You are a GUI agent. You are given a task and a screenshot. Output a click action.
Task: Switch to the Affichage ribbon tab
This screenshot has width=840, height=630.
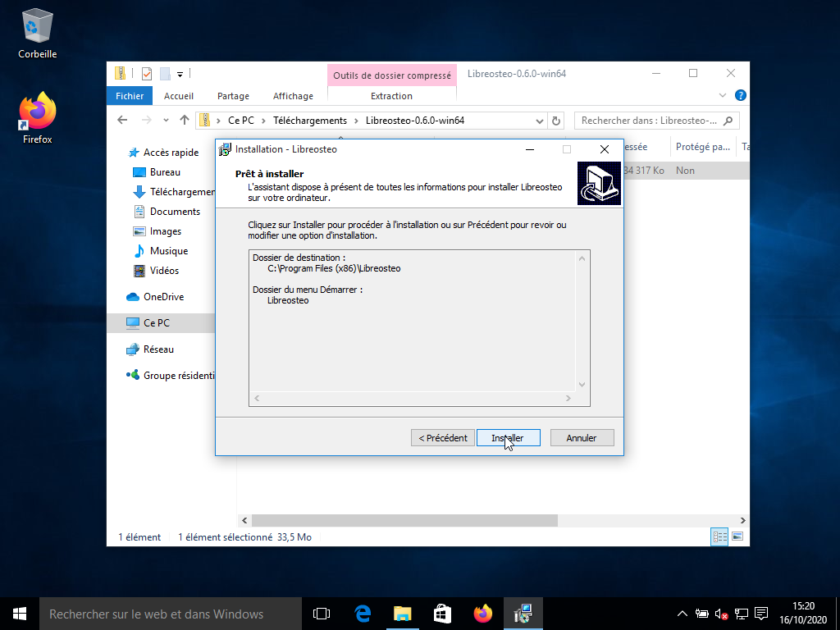(x=293, y=96)
